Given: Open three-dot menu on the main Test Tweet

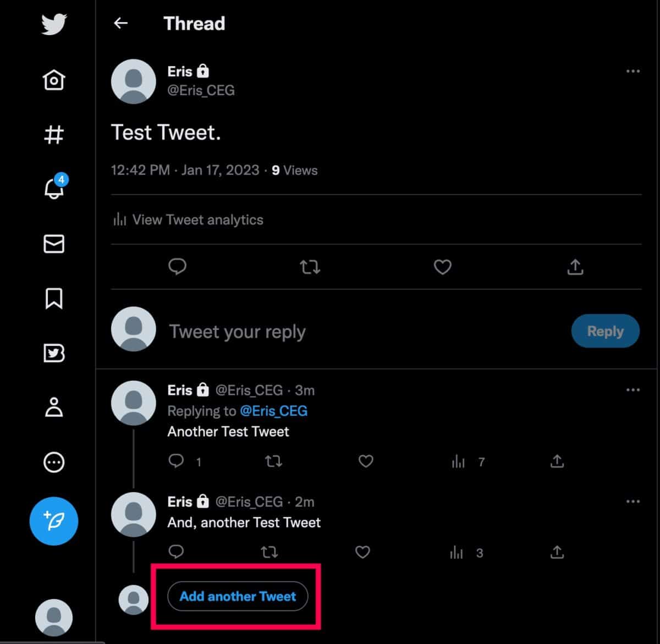Looking at the screenshot, I should pyautogui.click(x=633, y=71).
